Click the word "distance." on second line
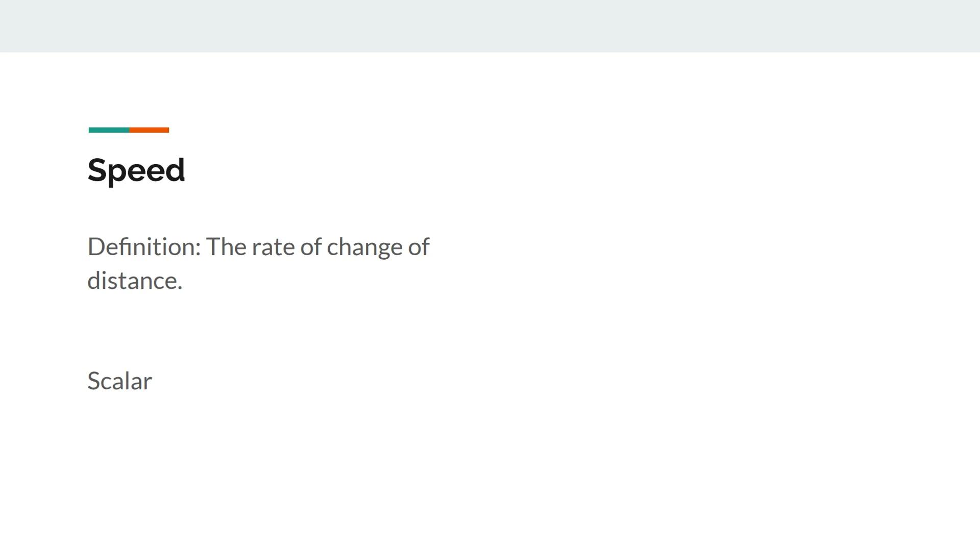 134,281
